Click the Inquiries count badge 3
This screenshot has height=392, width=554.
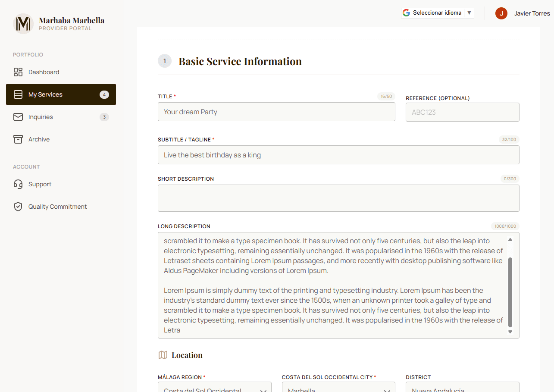tap(104, 117)
